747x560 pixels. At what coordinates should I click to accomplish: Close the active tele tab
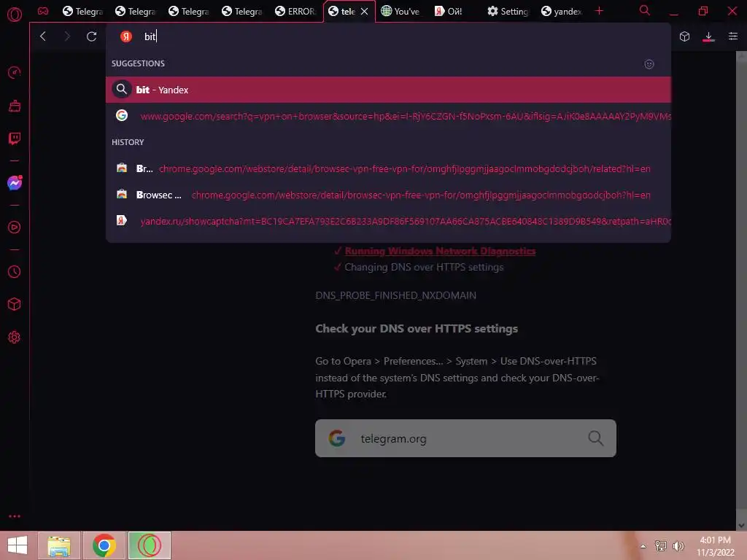[x=365, y=12]
